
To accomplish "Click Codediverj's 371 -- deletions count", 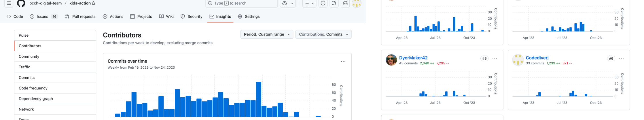I will pos(567,63).
